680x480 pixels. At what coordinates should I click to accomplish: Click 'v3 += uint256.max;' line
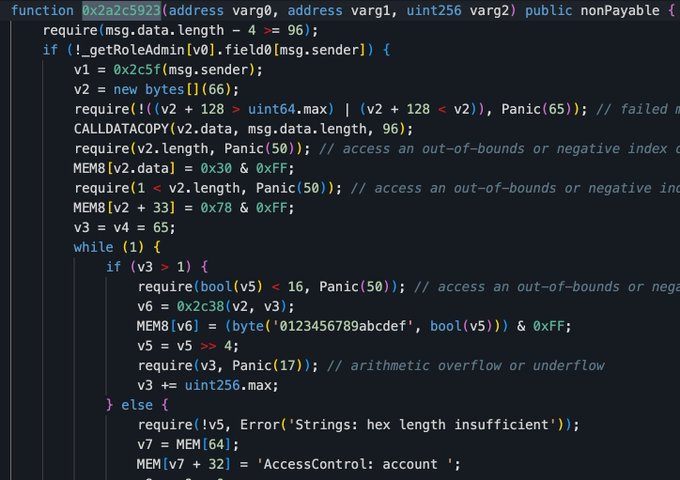tap(208, 385)
